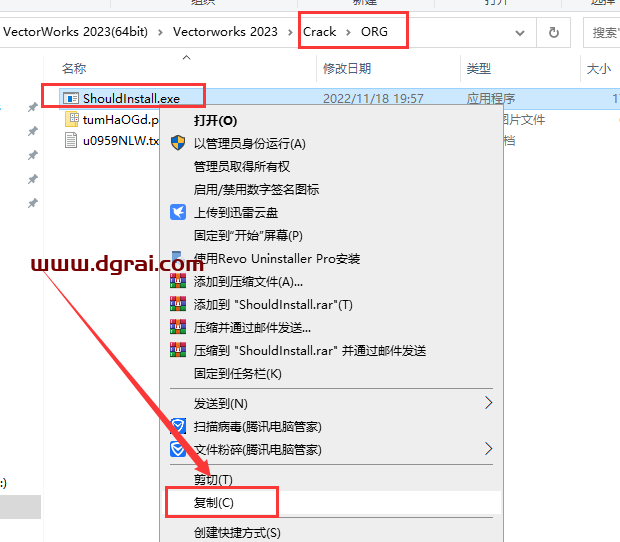Click WinRAR icon beside 添加到压缩文件(A)...
620x542 pixels.
pyautogui.click(x=178, y=281)
